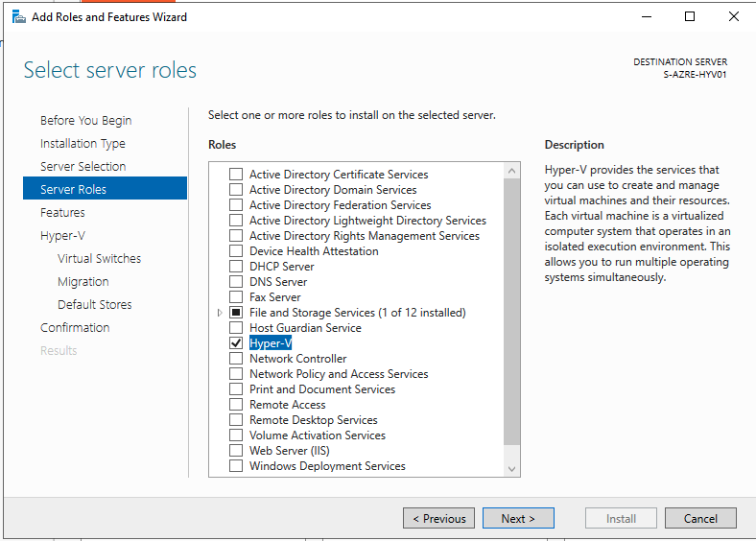Enable the DNS Server role checkbox
This screenshot has width=756, height=541.
(236, 282)
